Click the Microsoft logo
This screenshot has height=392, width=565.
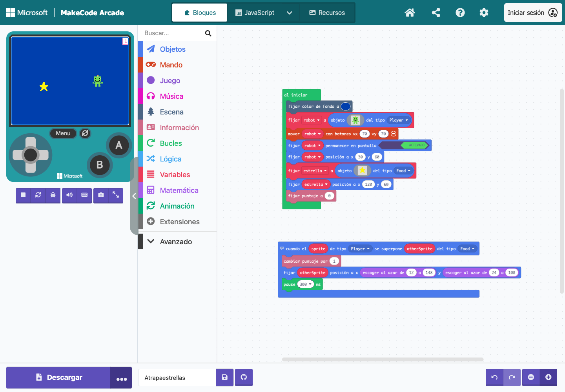27,13
